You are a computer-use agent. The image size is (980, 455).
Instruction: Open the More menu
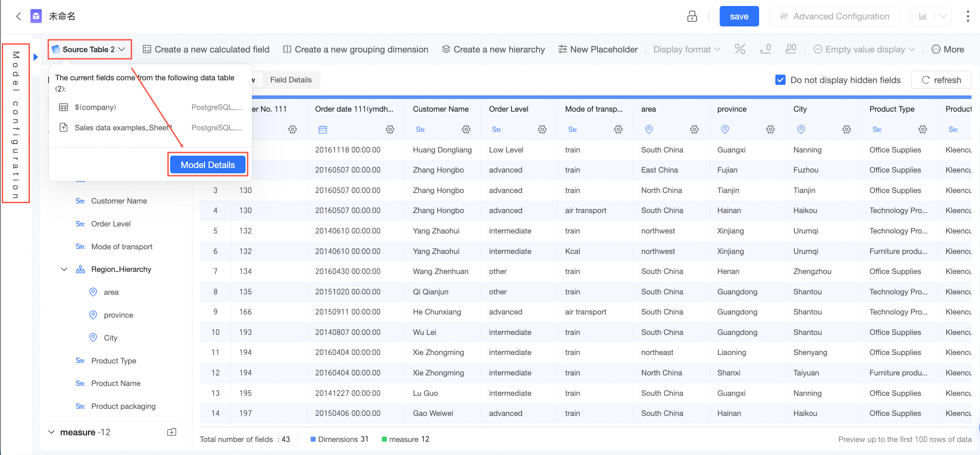[x=947, y=49]
